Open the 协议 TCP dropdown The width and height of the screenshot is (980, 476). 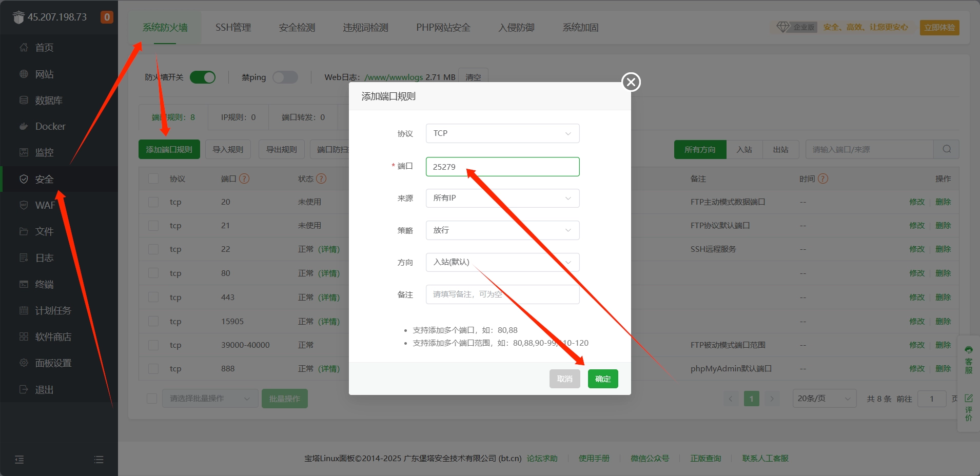click(x=503, y=133)
